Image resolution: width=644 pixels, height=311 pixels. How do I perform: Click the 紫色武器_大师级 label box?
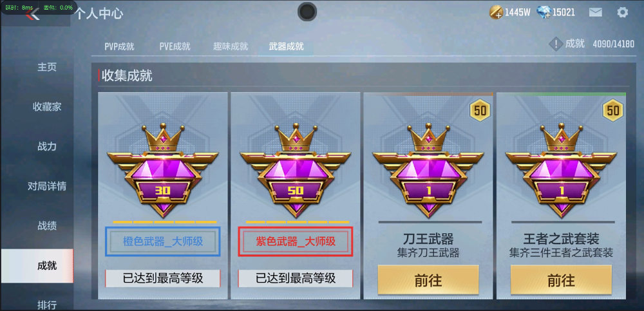click(x=296, y=241)
